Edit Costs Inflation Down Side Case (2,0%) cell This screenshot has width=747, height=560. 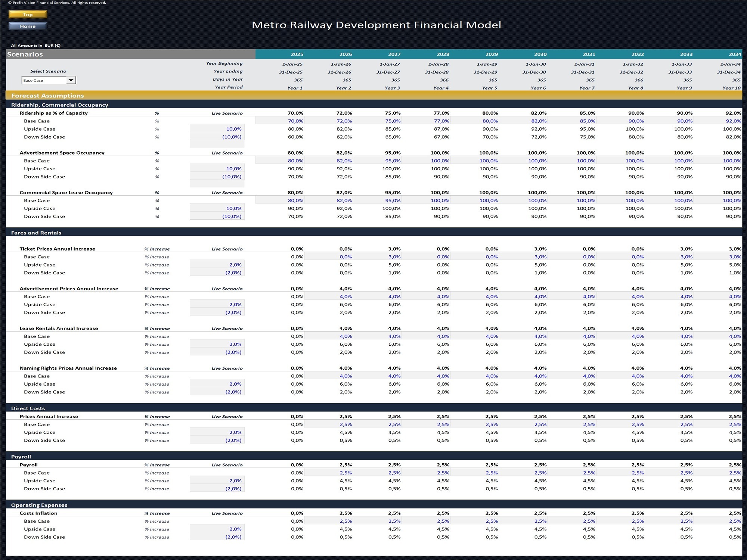pos(217,537)
